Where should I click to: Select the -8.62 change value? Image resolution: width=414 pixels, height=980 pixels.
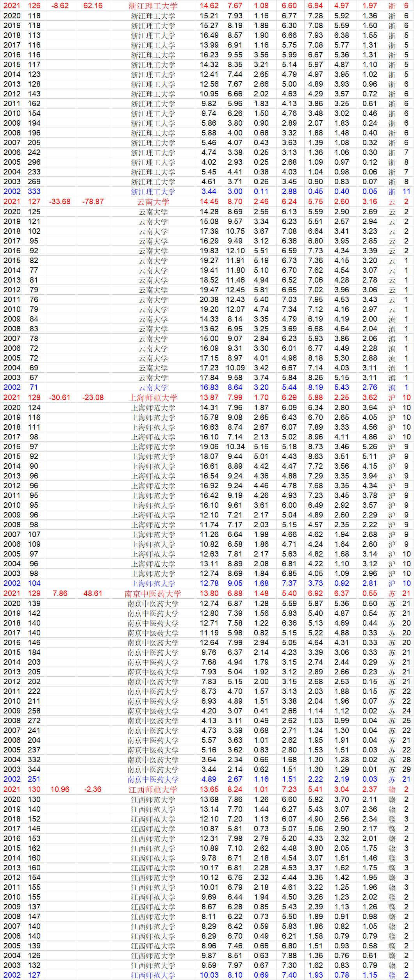60,6
